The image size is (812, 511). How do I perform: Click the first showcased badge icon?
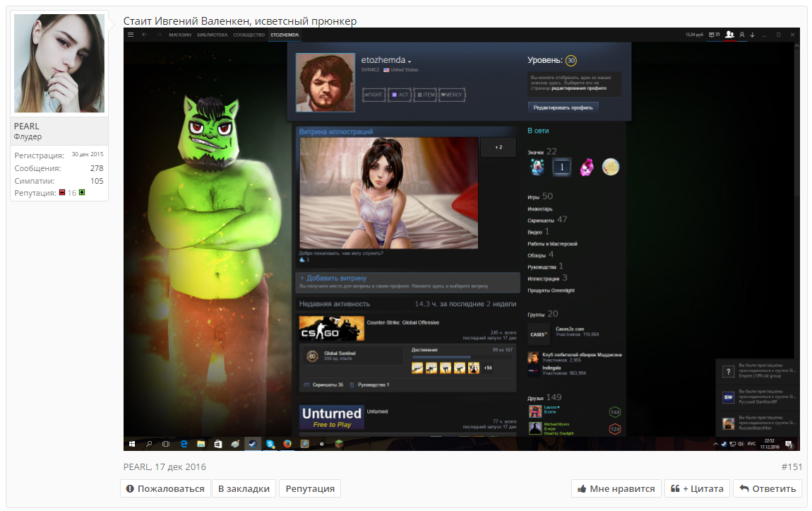click(x=537, y=167)
